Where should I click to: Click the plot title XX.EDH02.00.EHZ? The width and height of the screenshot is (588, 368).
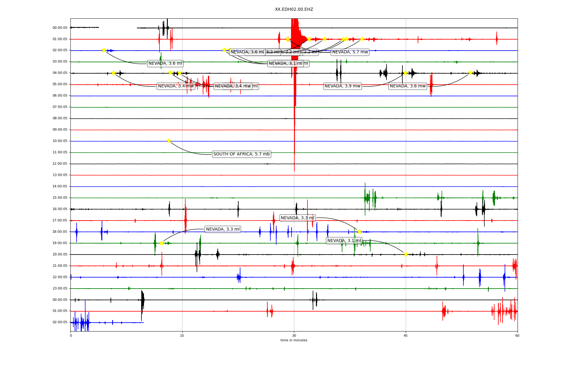click(294, 10)
